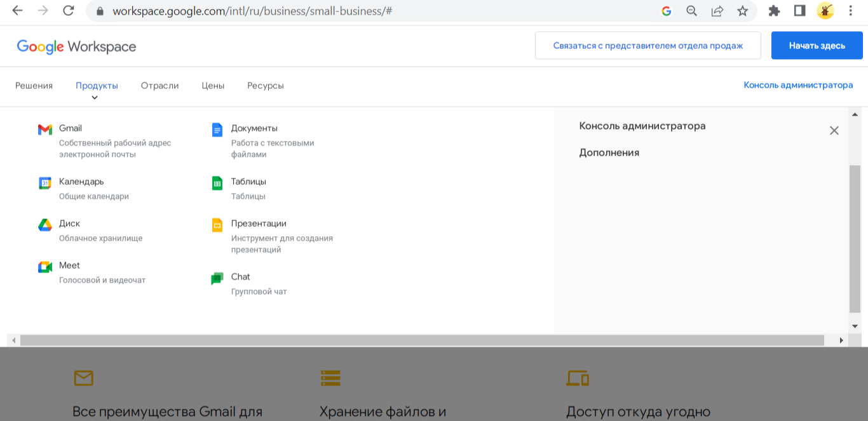The width and height of the screenshot is (868, 421).
Task: Open the Презентации product link
Action: 259,224
